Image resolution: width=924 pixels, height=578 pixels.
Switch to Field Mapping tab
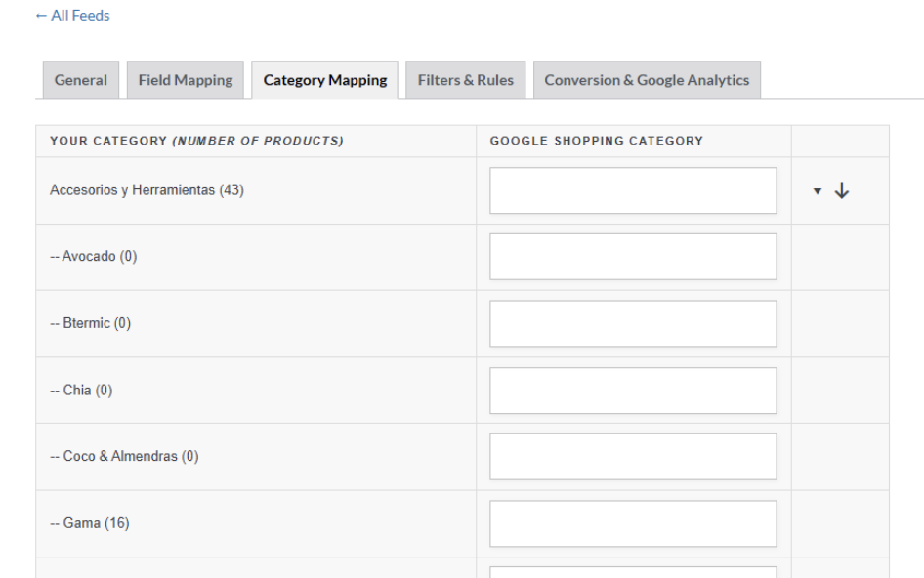tap(185, 79)
